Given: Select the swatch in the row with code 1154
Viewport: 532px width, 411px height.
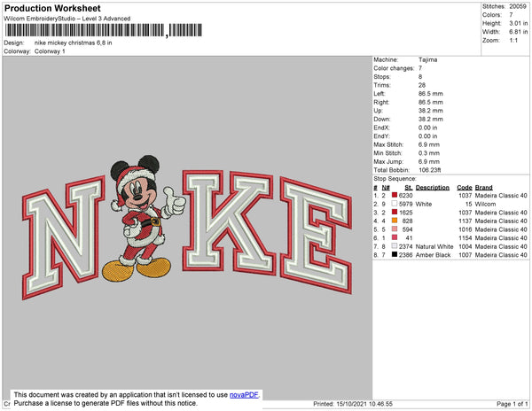Looking at the screenshot, I should (395, 237).
